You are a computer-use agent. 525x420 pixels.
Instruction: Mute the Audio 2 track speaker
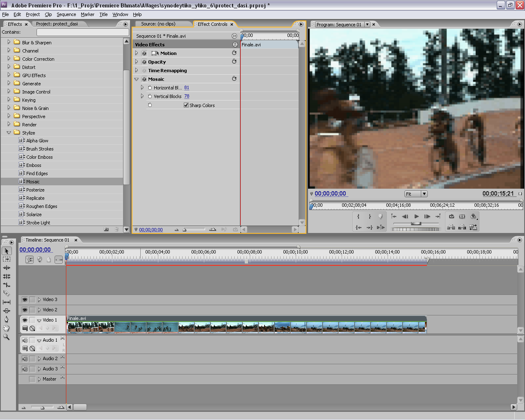[x=25, y=359]
